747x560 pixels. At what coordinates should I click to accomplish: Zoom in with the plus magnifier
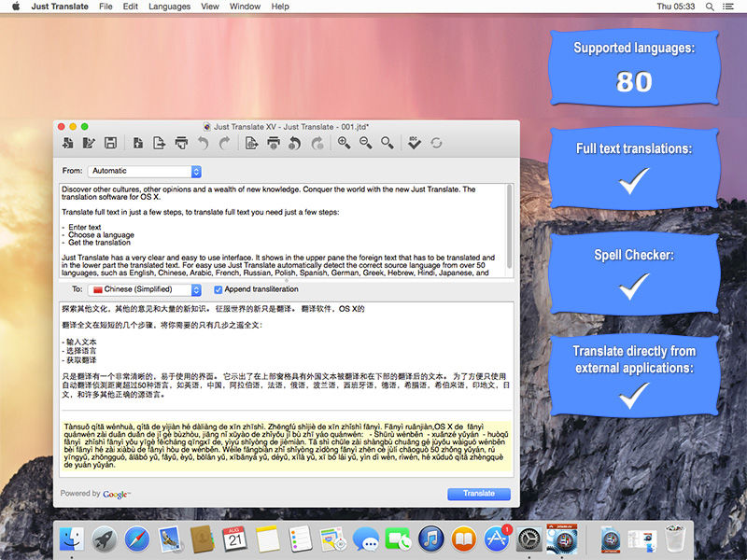344,143
